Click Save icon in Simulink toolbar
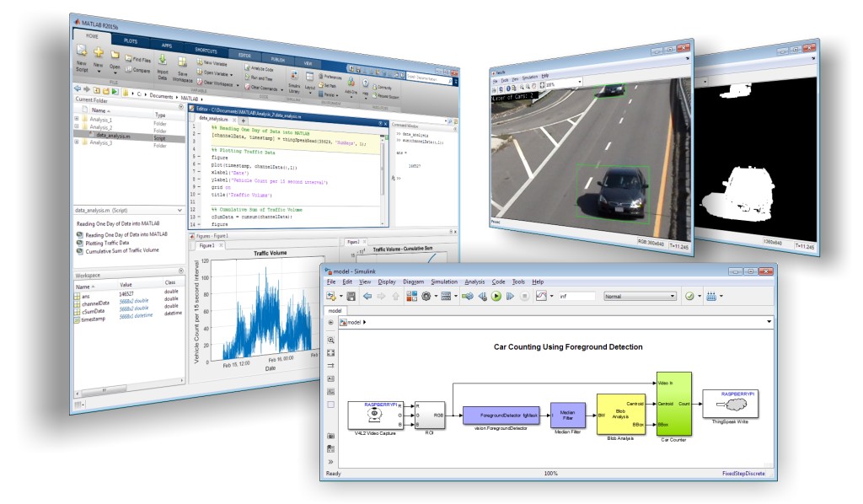The image size is (863, 504). point(351,296)
